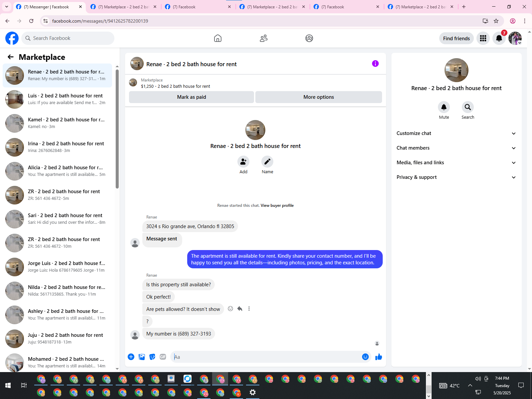Choose a GIF in composer
This screenshot has width=532, height=399.
[x=163, y=357]
